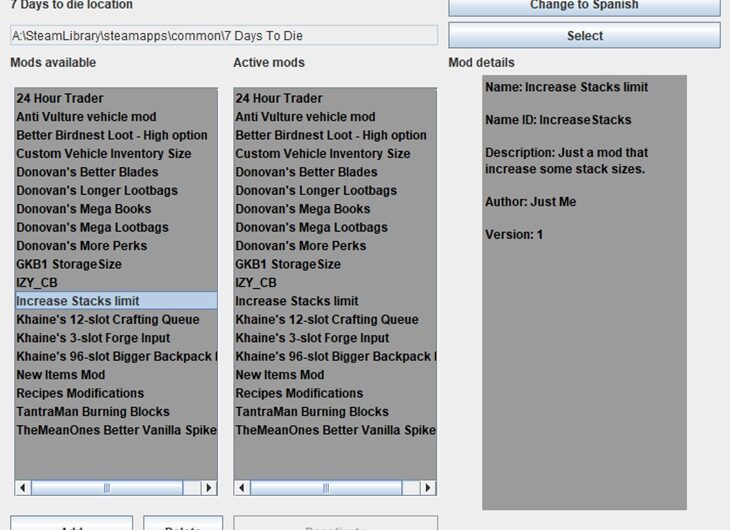
Task: Select TheMeanOnes Better Vanilla Spike in Active mods
Action: [335, 430]
